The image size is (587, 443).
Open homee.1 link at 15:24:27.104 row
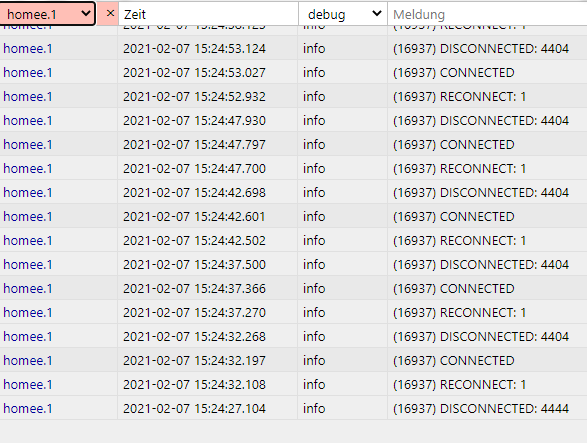pos(28,409)
